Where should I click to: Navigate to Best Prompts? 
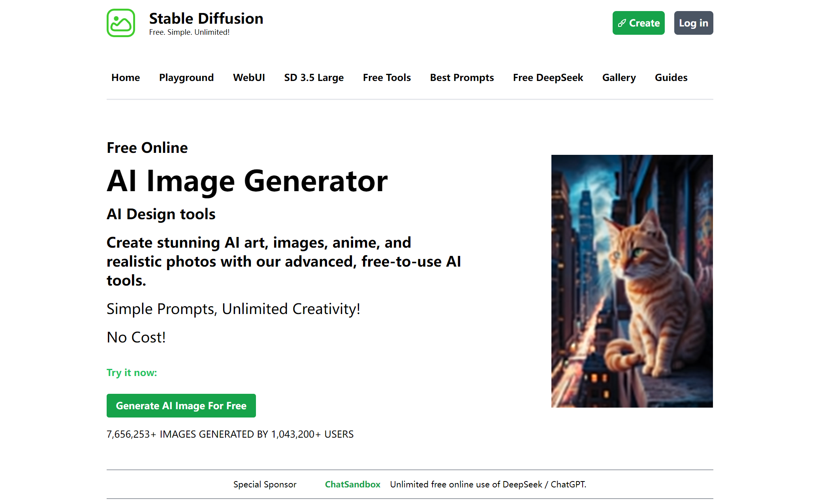pyautogui.click(x=462, y=78)
